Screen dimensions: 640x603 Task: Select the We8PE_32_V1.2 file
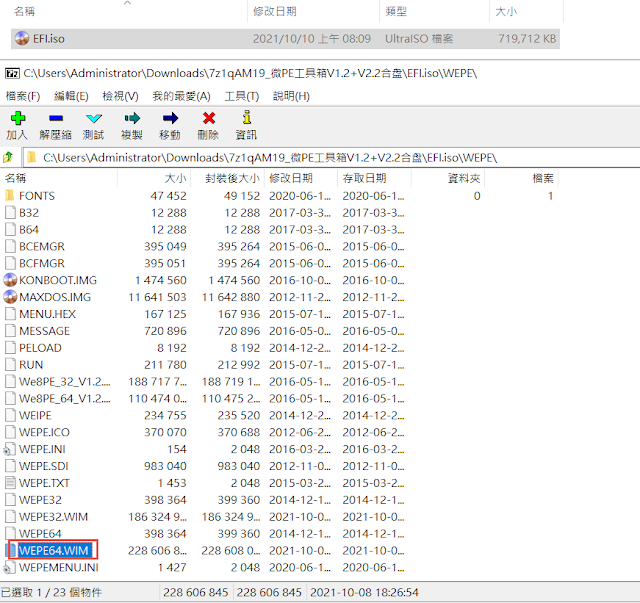[64, 382]
